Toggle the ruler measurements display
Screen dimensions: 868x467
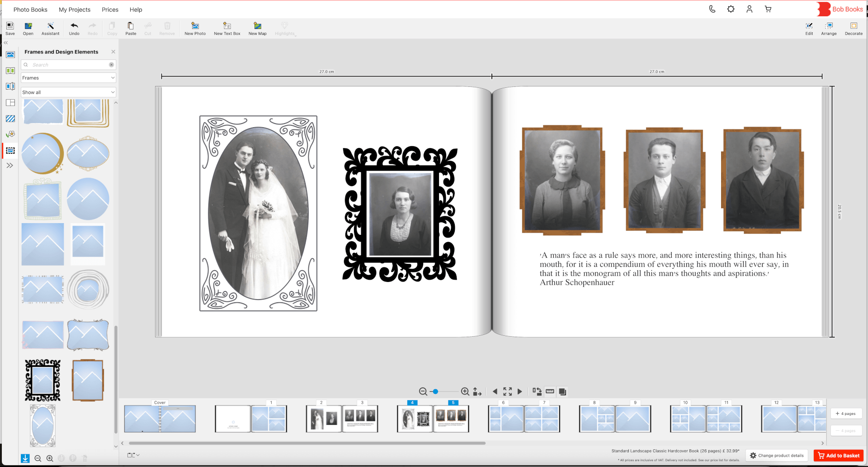tap(550, 391)
